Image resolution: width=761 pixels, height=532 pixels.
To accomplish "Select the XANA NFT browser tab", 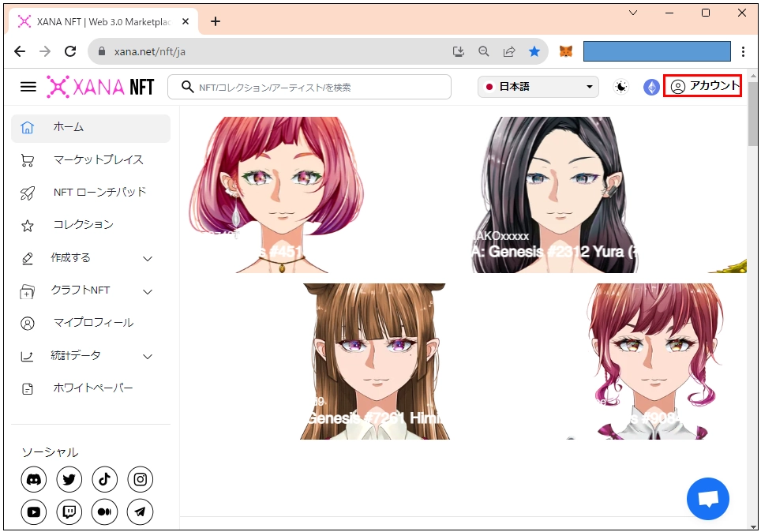I will pyautogui.click(x=103, y=21).
